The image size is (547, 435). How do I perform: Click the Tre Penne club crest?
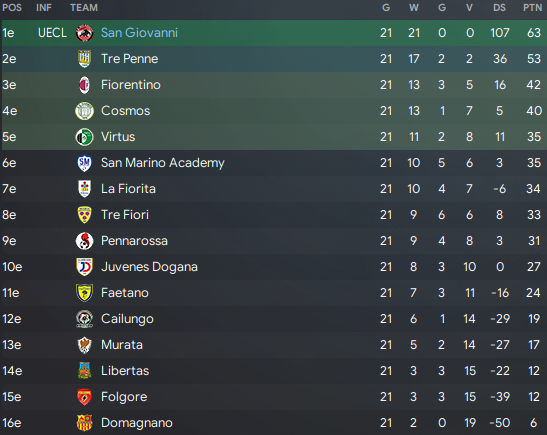tap(84, 59)
